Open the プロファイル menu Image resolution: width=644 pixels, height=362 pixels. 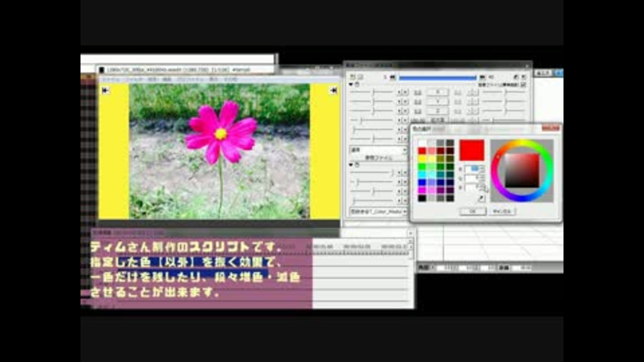coord(190,79)
